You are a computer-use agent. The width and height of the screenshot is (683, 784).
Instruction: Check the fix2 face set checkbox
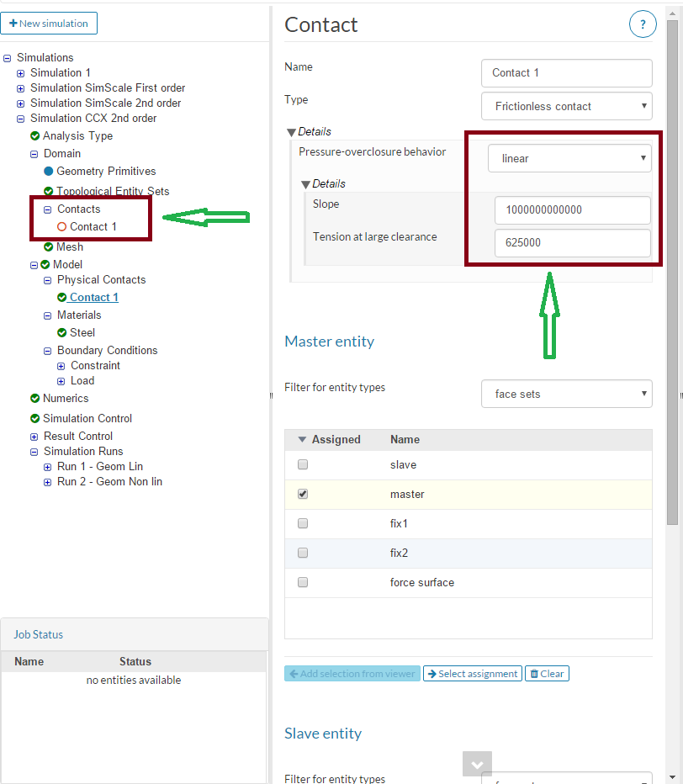pyautogui.click(x=303, y=553)
